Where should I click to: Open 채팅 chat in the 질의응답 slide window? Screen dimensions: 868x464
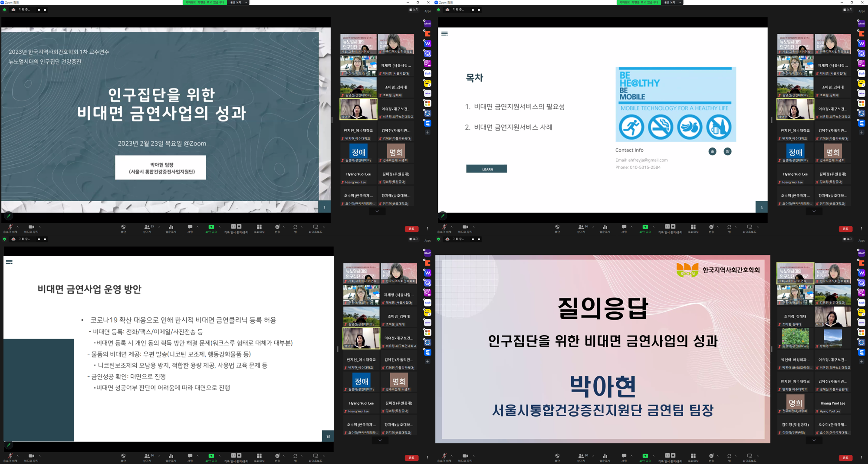click(624, 457)
